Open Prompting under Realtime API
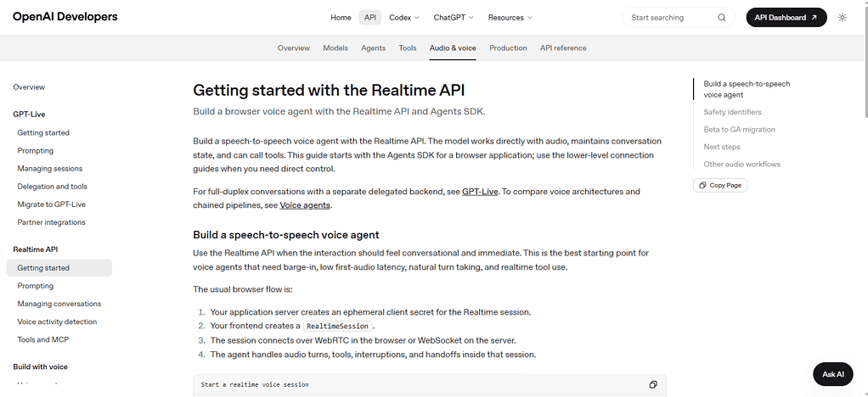This screenshot has height=397, width=868. coord(36,286)
